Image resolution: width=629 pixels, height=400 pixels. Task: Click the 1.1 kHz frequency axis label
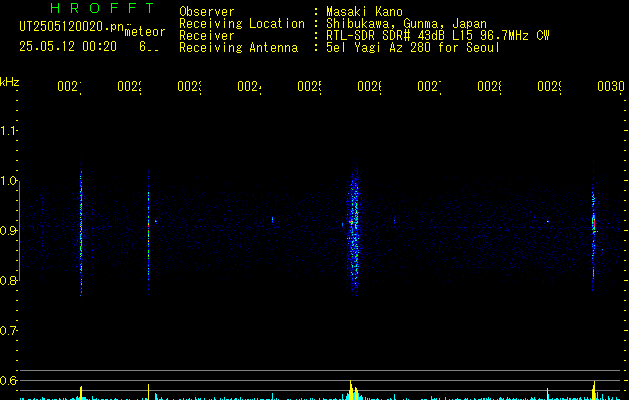coord(8,131)
